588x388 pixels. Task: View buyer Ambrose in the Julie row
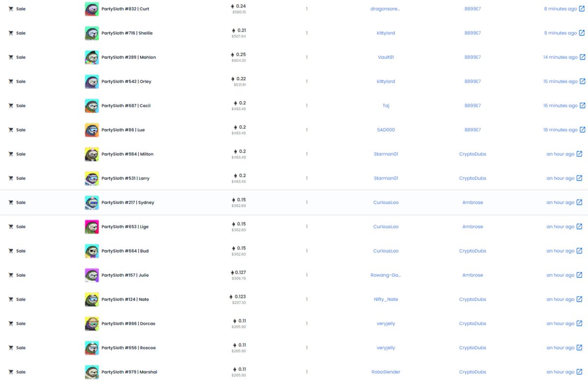tap(472, 275)
